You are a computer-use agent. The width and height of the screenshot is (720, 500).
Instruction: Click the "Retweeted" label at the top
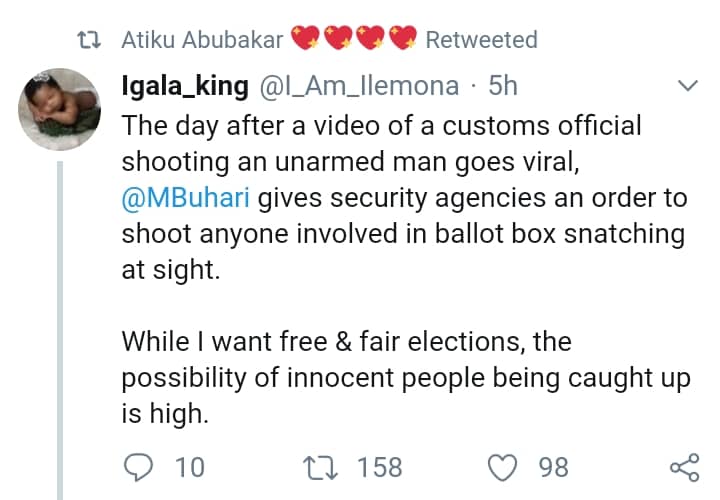(x=481, y=40)
